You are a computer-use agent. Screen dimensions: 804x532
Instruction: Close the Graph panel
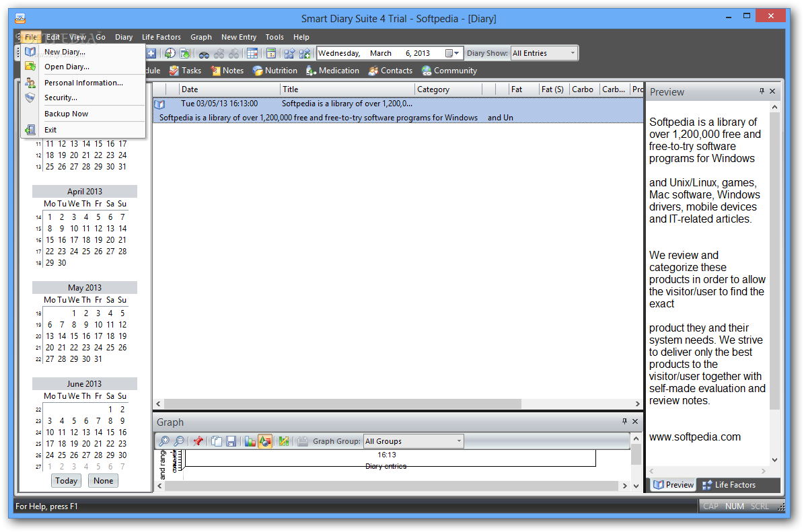(635, 421)
